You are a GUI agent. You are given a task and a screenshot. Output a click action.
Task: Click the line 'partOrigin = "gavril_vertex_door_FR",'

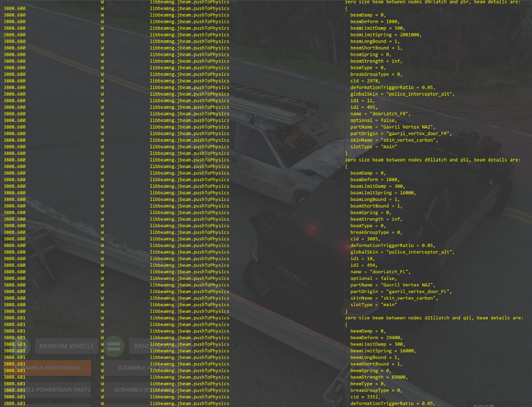pos(401,133)
